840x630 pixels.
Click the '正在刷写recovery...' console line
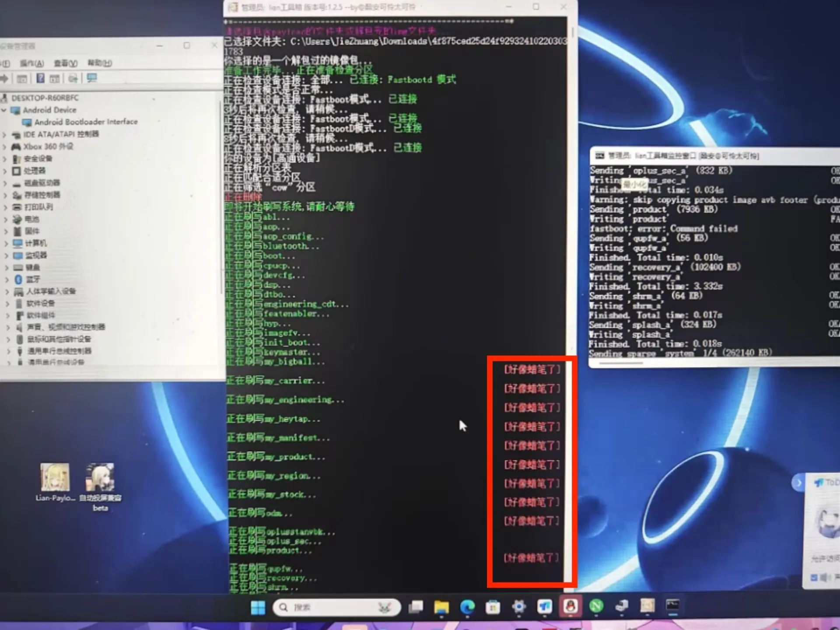(274, 578)
